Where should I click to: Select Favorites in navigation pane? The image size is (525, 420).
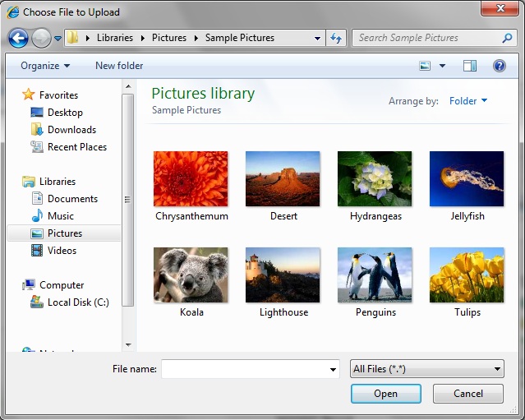tap(58, 95)
